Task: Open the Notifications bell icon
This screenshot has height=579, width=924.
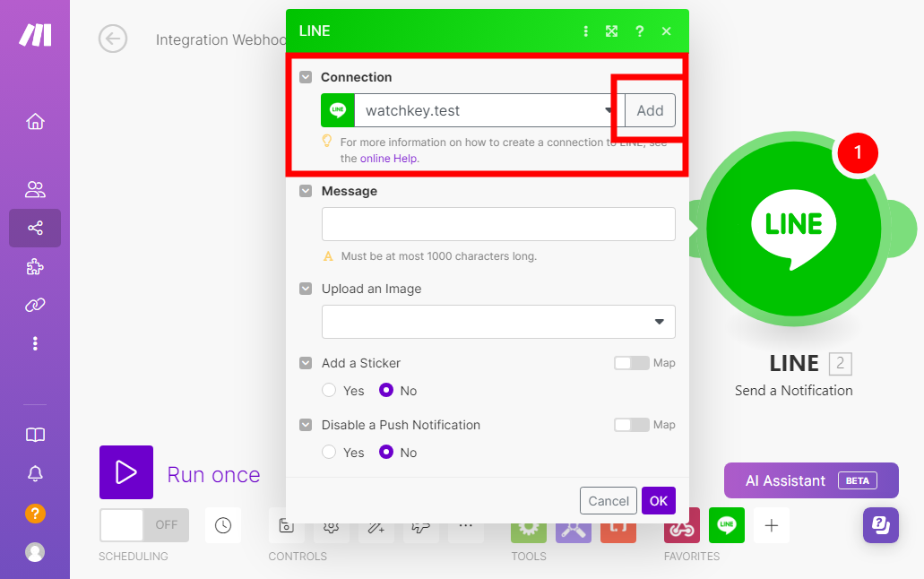Action: [35, 473]
